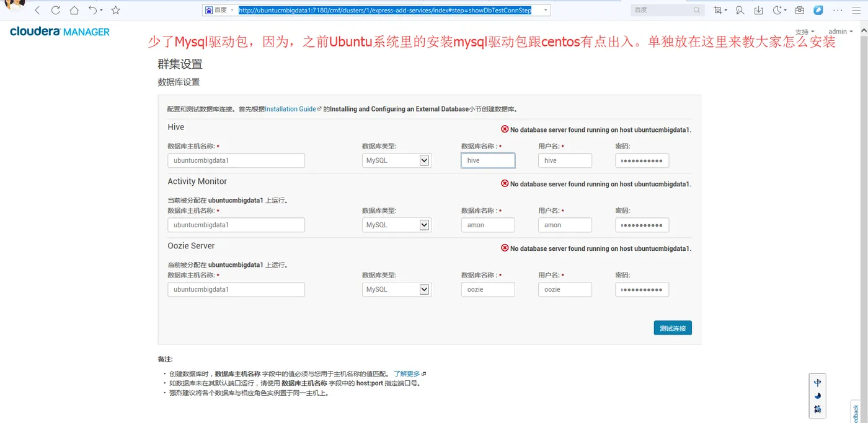This screenshot has height=423, width=868.
Task: Click the Oozie Server hostname field
Action: click(x=236, y=289)
